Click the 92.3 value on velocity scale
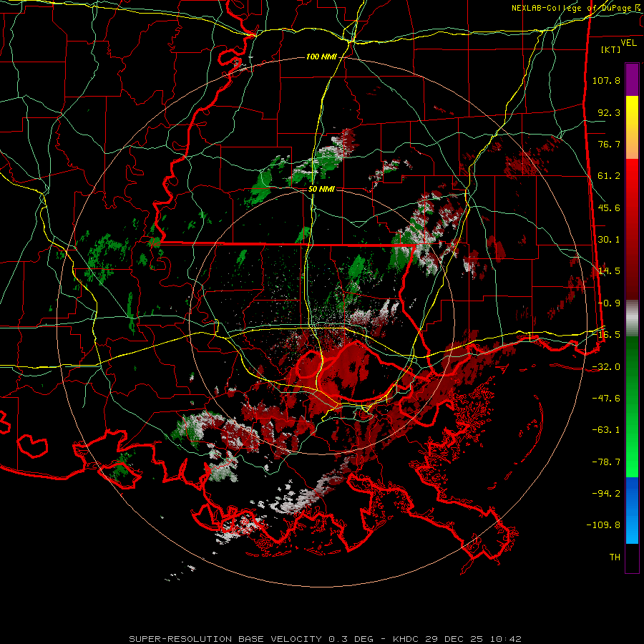Image resolution: width=644 pixels, height=644 pixels. 609,112
